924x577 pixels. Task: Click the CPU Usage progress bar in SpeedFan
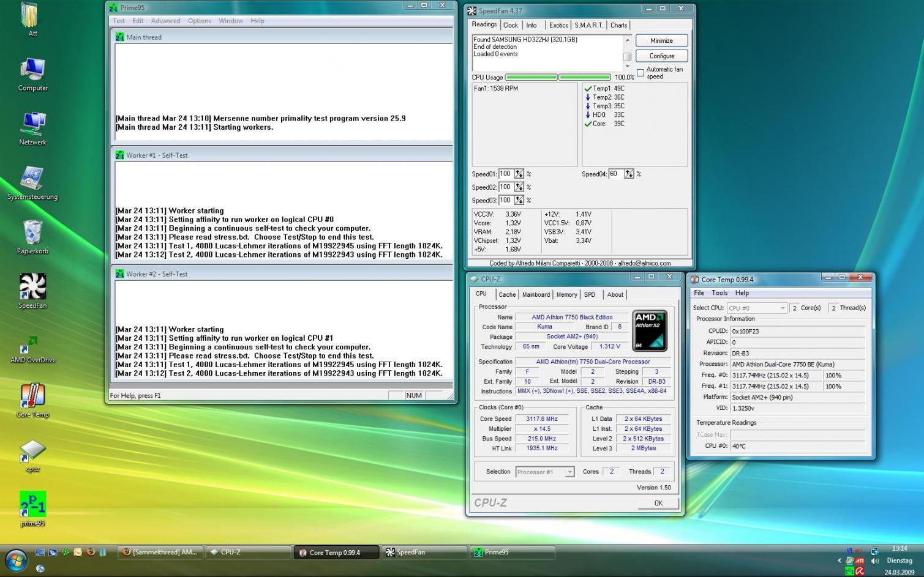click(558, 77)
